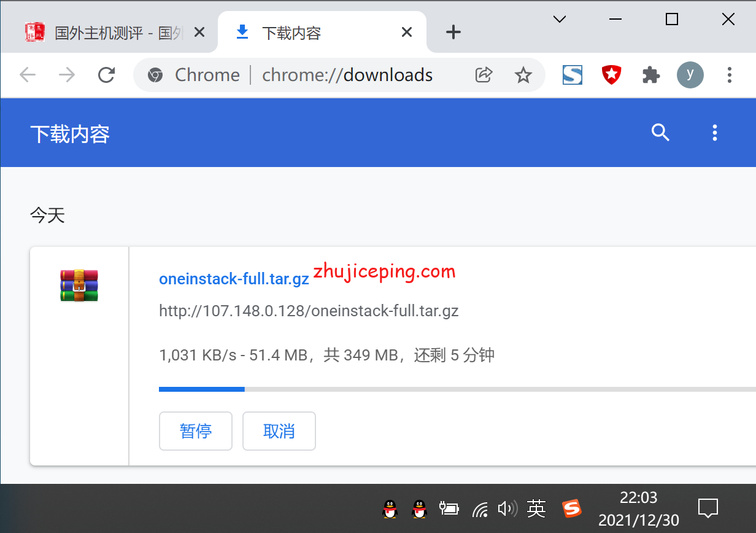Open the Extensions puzzle-piece menu

[x=651, y=74]
